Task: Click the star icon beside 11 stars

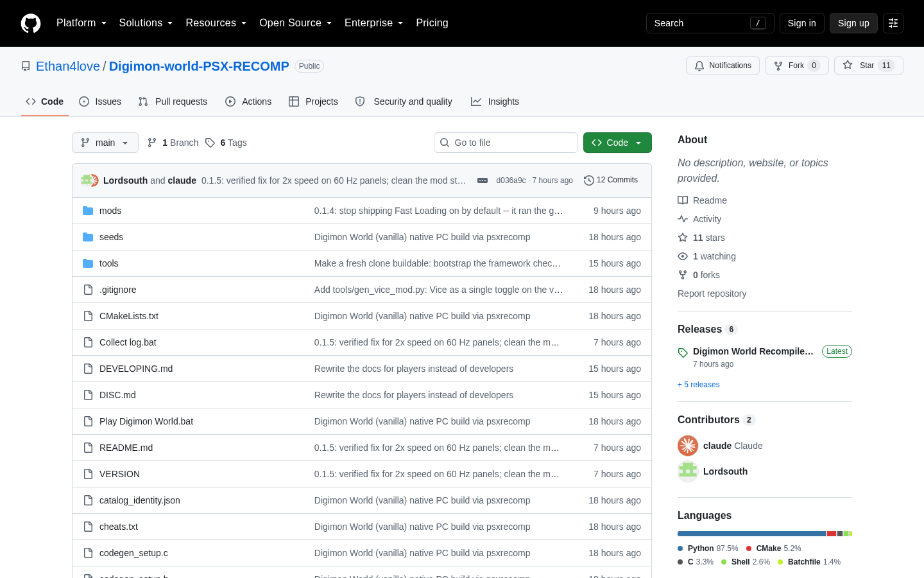Action: 683,238
